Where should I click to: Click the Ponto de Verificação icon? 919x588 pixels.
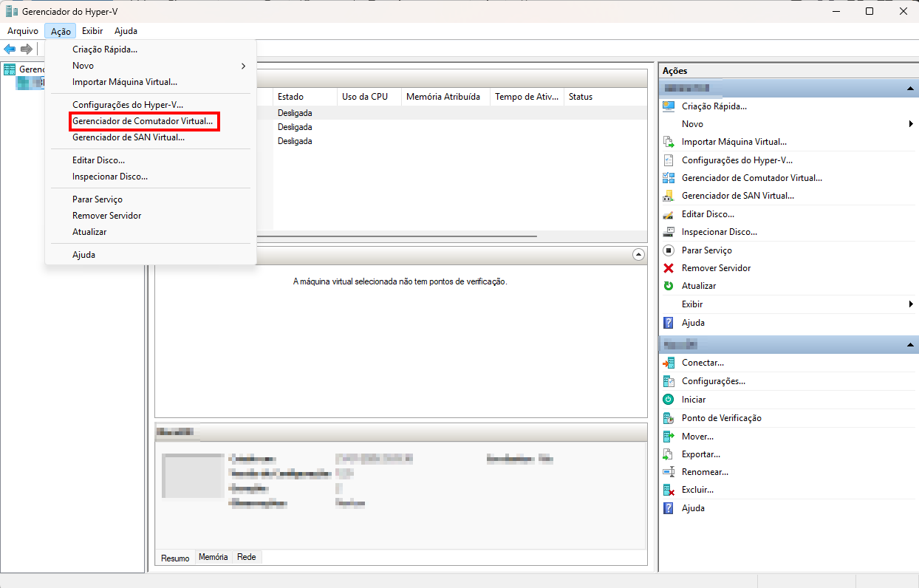669,418
